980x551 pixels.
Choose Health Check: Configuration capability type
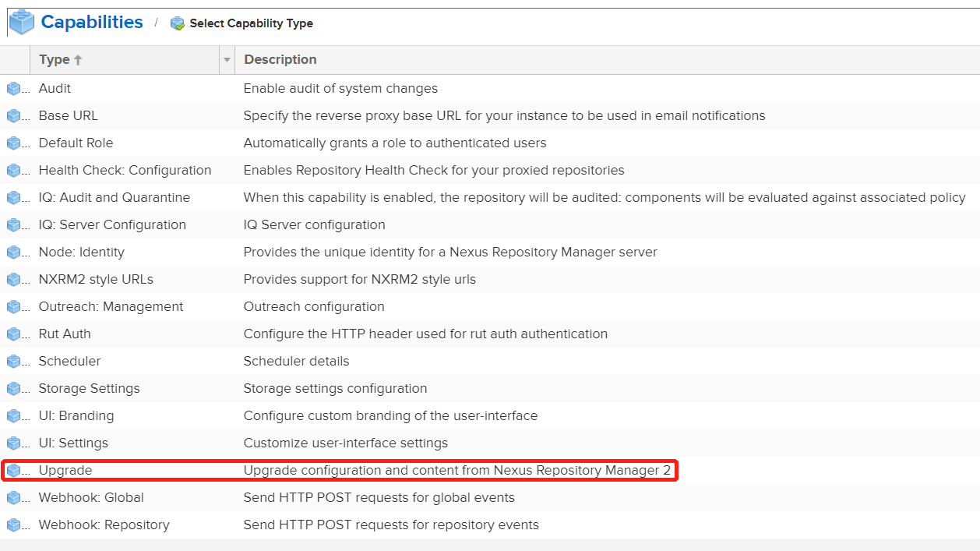(125, 171)
